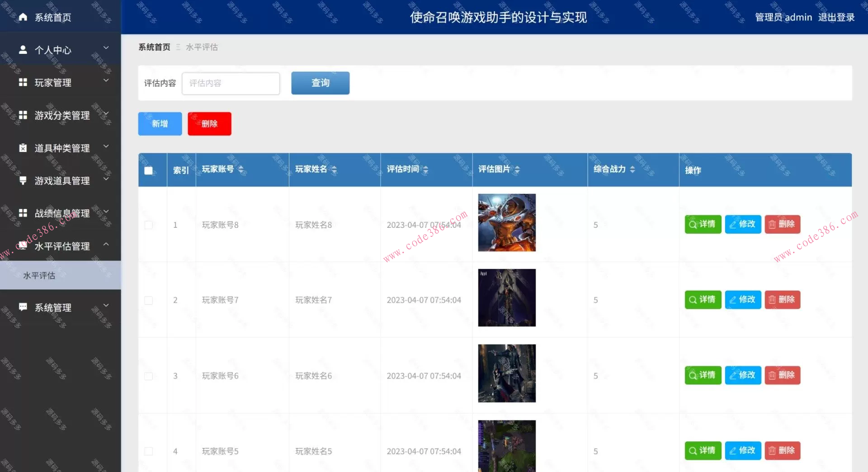Open 系统首页 from the breadcrumb
Image resolution: width=868 pixels, height=472 pixels.
tap(154, 47)
